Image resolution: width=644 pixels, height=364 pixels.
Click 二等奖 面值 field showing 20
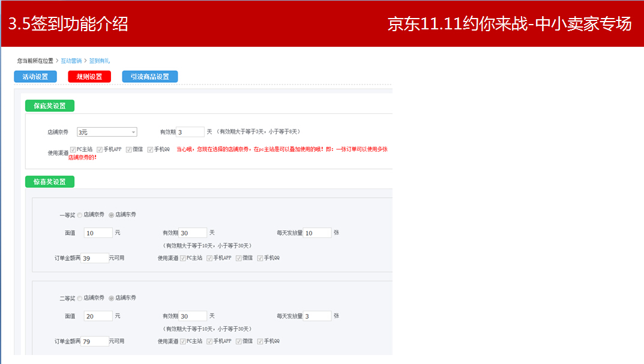(98, 317)
